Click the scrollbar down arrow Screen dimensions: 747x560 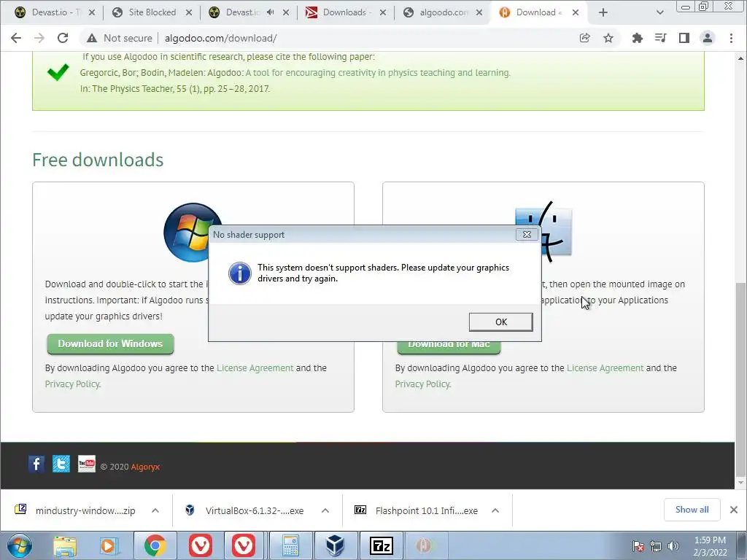(740, 483)
